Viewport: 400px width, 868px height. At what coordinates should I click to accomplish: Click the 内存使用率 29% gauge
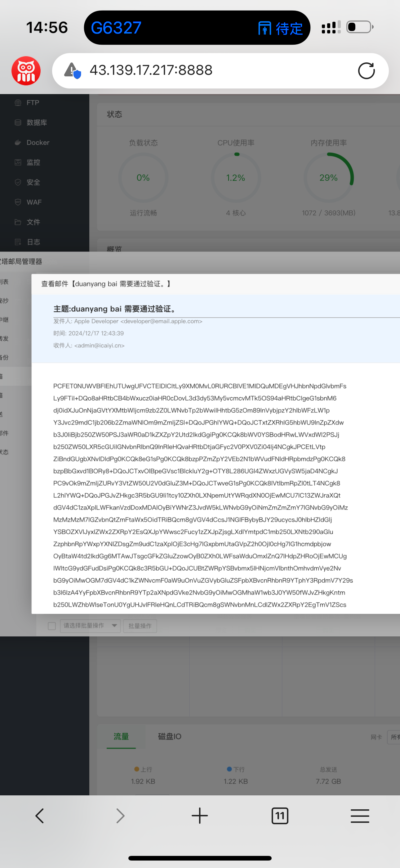[x=329, y=178]
